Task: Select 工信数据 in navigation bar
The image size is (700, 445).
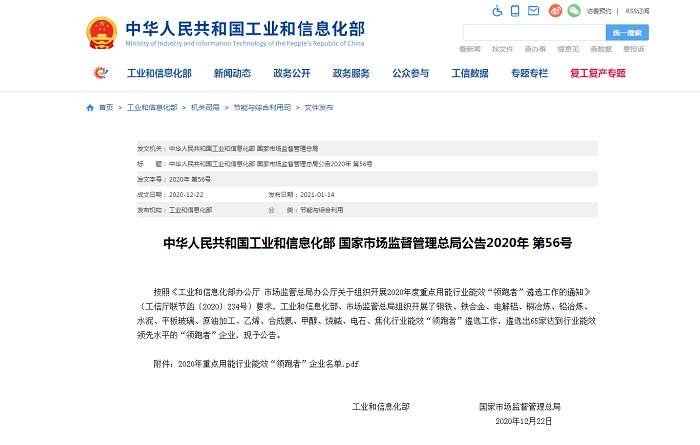Action: (470, 73)
